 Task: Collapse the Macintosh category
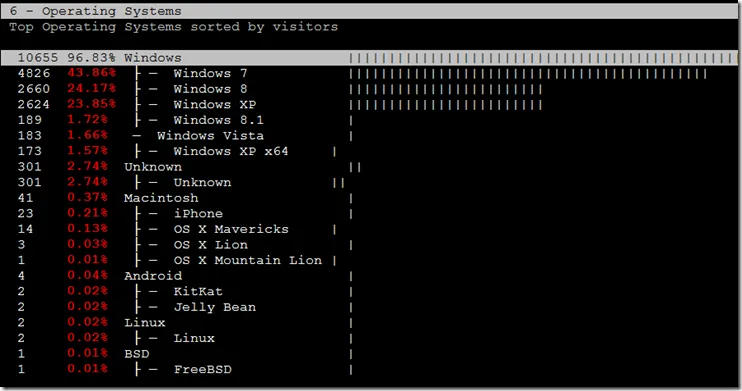[161, 198]
